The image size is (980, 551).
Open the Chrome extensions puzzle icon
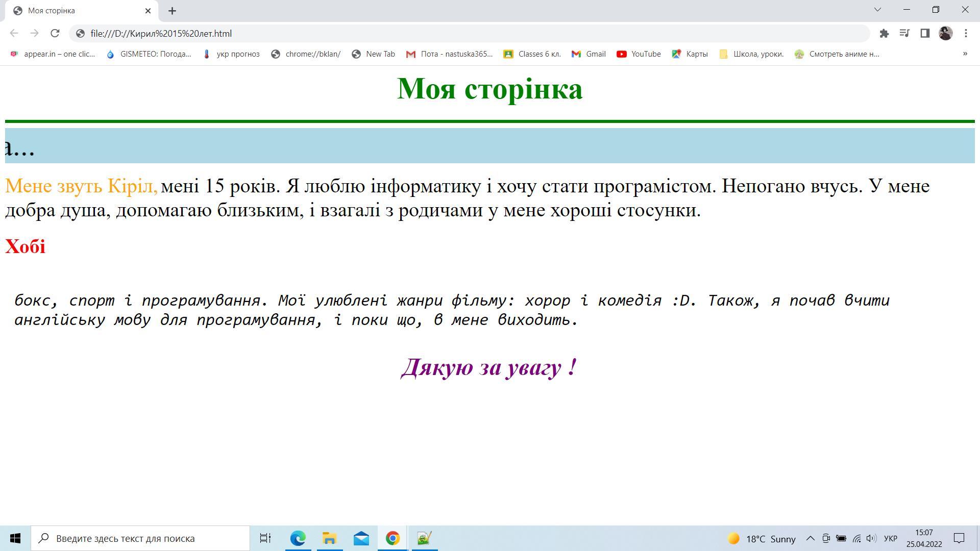[x=884, y=33]
